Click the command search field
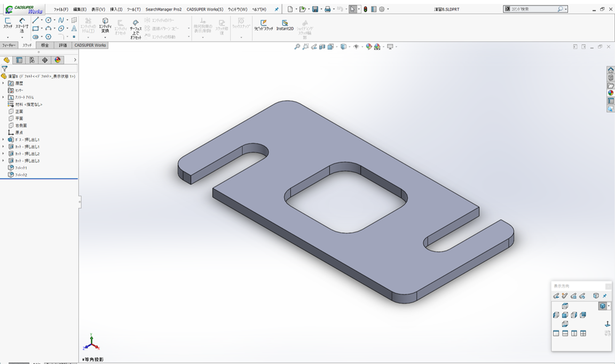 pyautogui.click(x=535, y=9)
